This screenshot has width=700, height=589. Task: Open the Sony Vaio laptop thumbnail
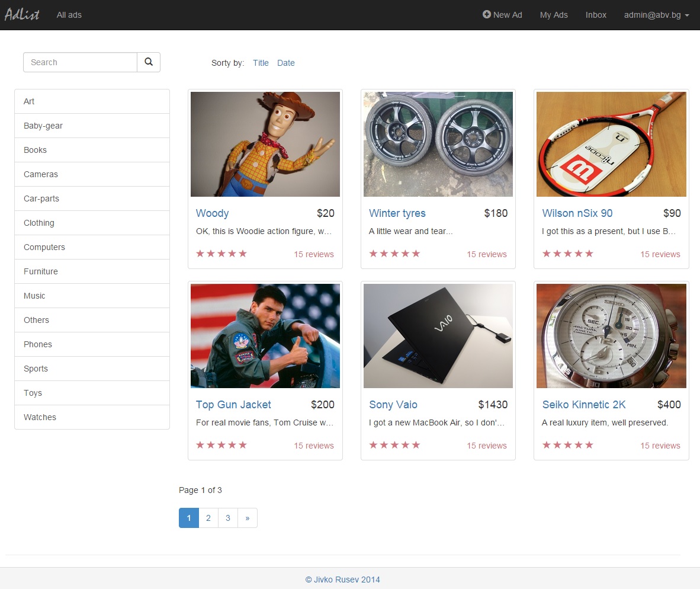438,336
